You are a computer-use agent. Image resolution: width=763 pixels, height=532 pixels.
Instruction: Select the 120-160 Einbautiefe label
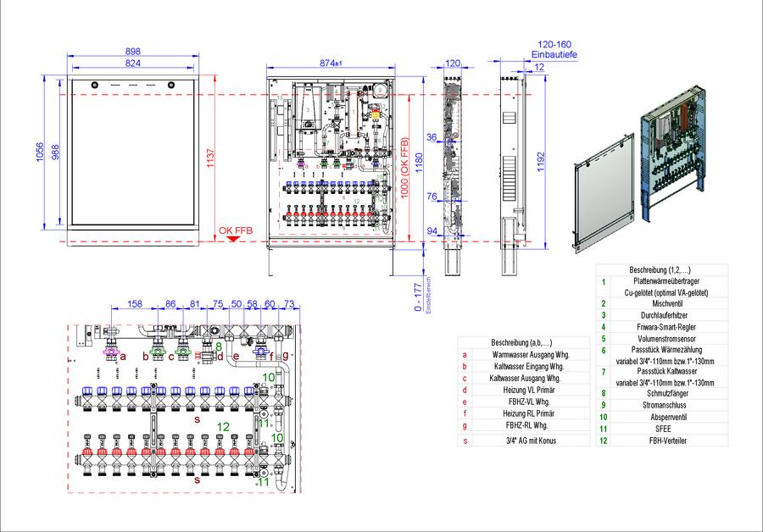coord(554,50)
